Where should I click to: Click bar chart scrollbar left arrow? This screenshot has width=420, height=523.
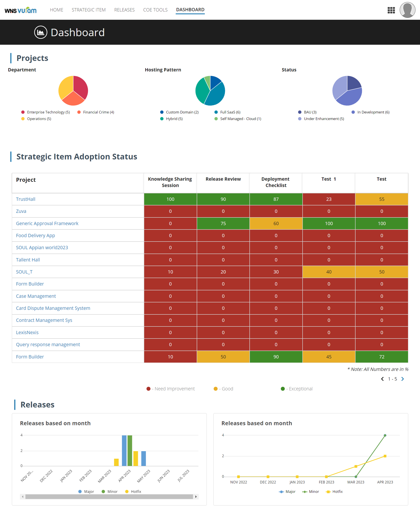(23, 497)
